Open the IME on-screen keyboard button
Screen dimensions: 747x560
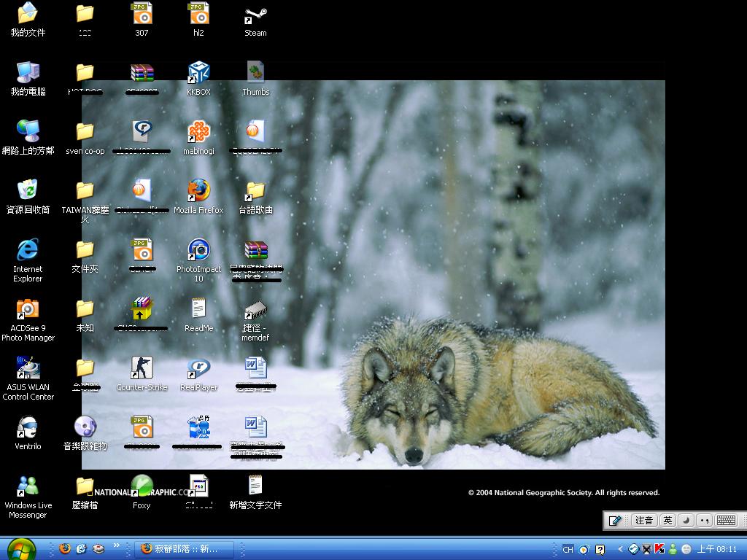727,521
